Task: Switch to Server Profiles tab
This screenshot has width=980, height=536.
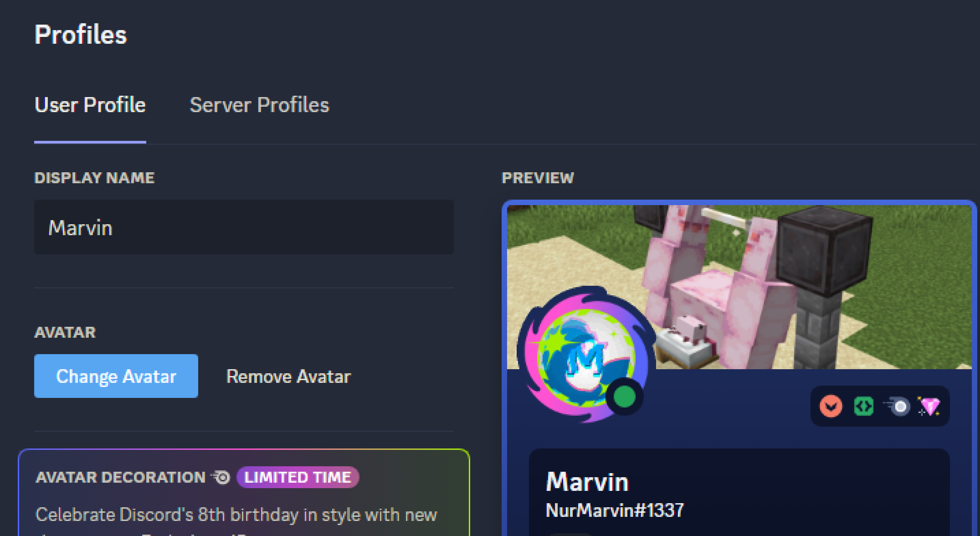Action: pos(258,105)
